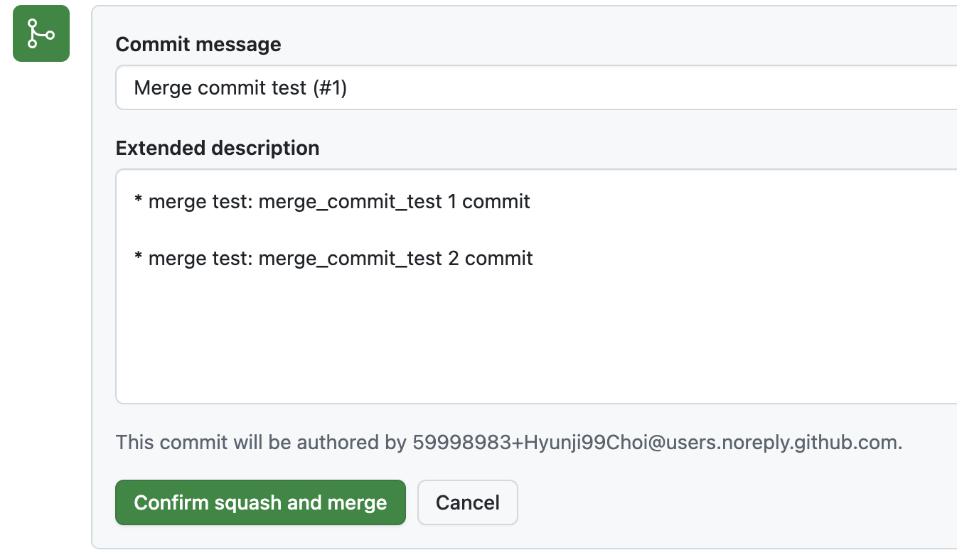Click "1 commit" ending the first description line

pyautogui.click(x=489, y=202)
